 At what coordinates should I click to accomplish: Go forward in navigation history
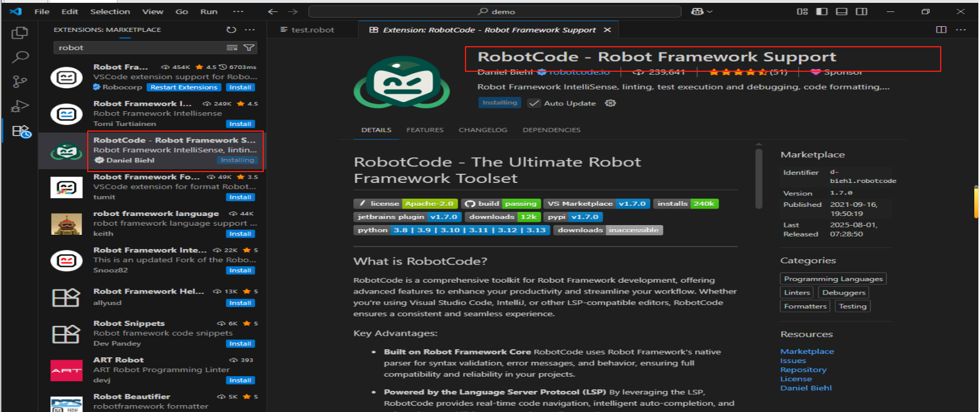pos(293,11)
